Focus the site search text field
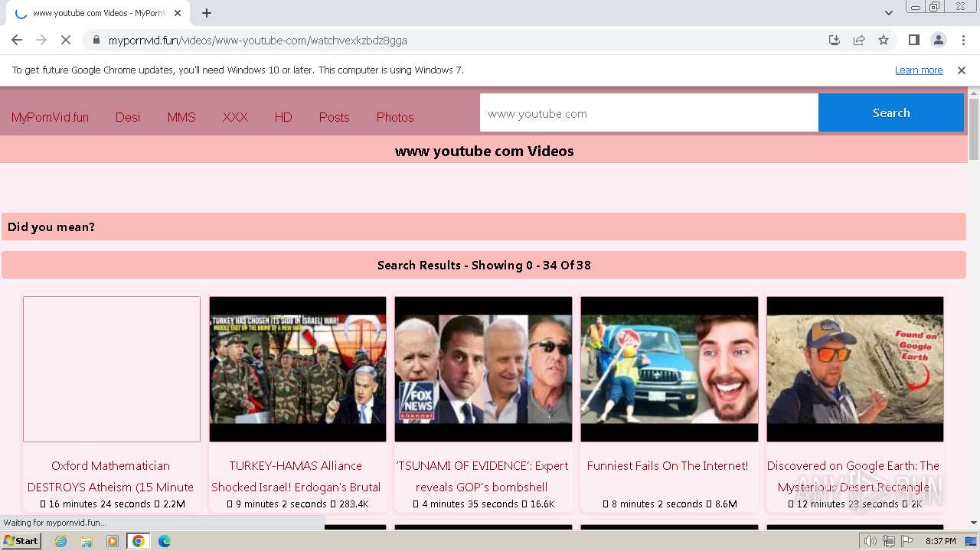The width and height of the screenshot is (980, 551). pos(649,113)
